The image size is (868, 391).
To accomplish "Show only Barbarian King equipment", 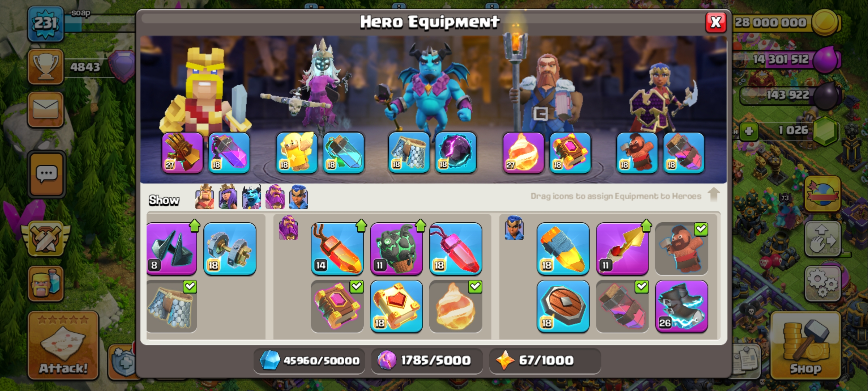I will [205, 197].
